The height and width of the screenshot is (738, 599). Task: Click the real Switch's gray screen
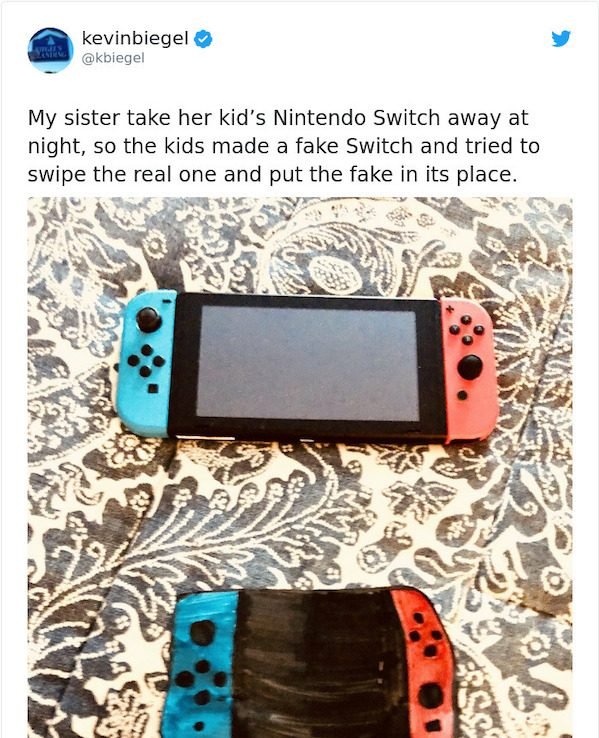click(307, 362)
